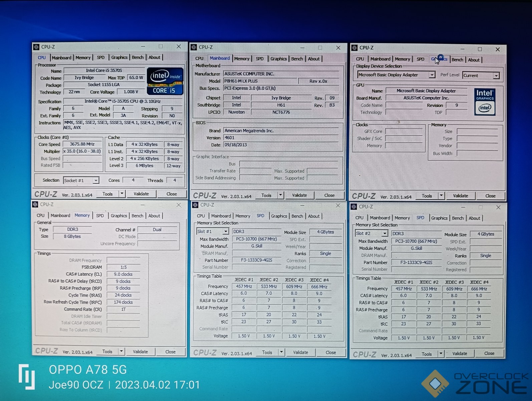Click the Tools button in the processor window

click(107, 194)
